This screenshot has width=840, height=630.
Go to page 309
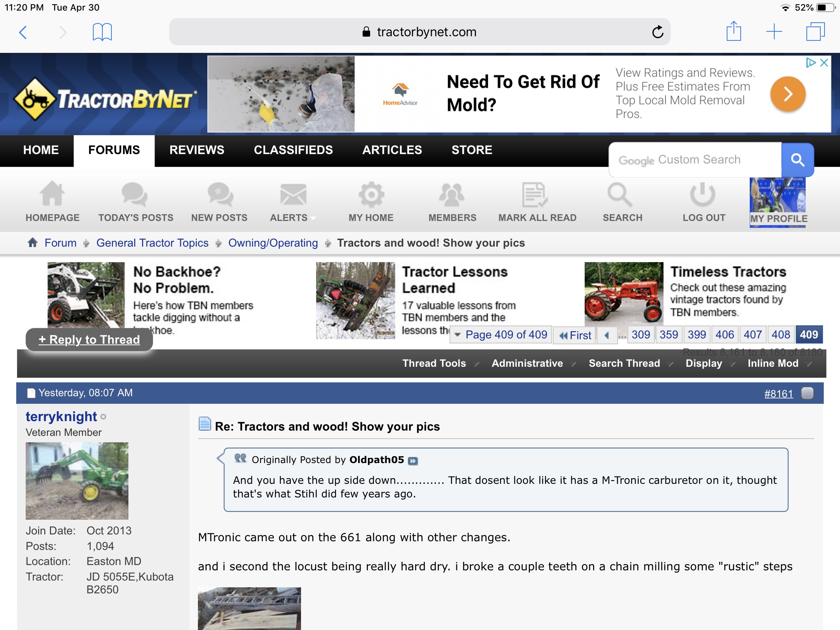pos(641,335)
